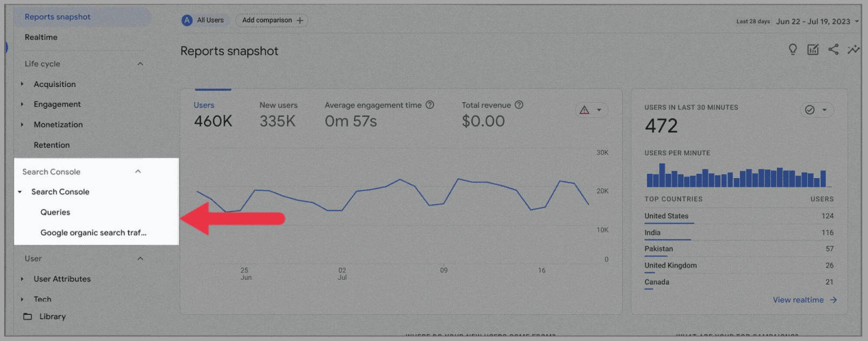Click the All Users segment badge

coord(203,20)
